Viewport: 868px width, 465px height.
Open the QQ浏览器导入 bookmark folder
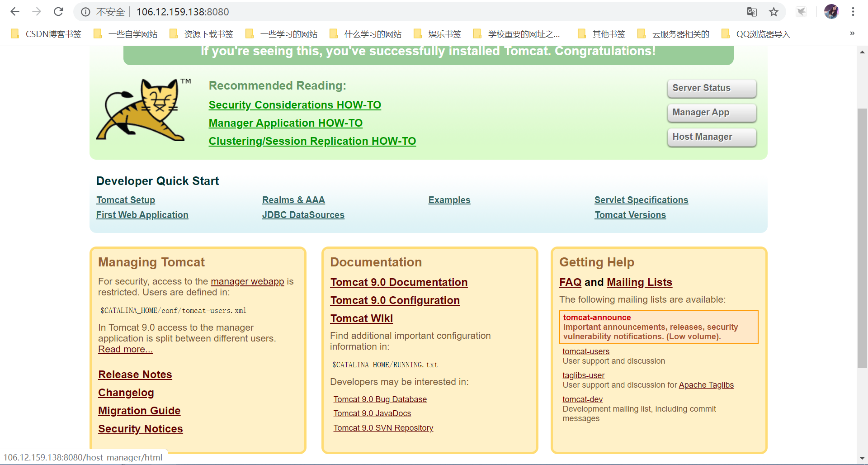[x=755, y=34]
